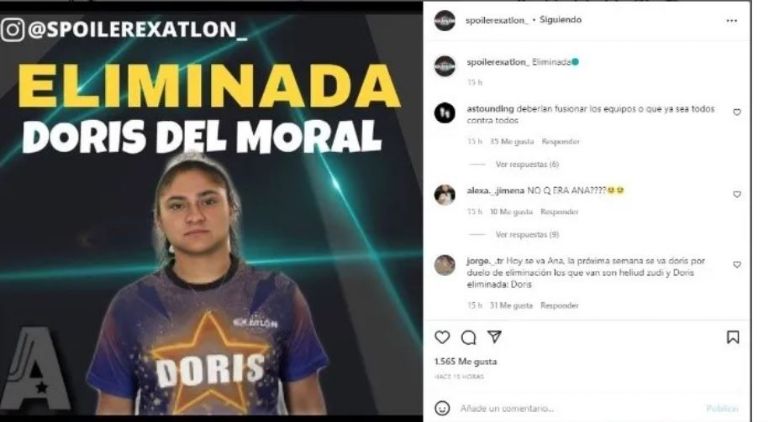Save post with bookmark icon

(733, 337)
